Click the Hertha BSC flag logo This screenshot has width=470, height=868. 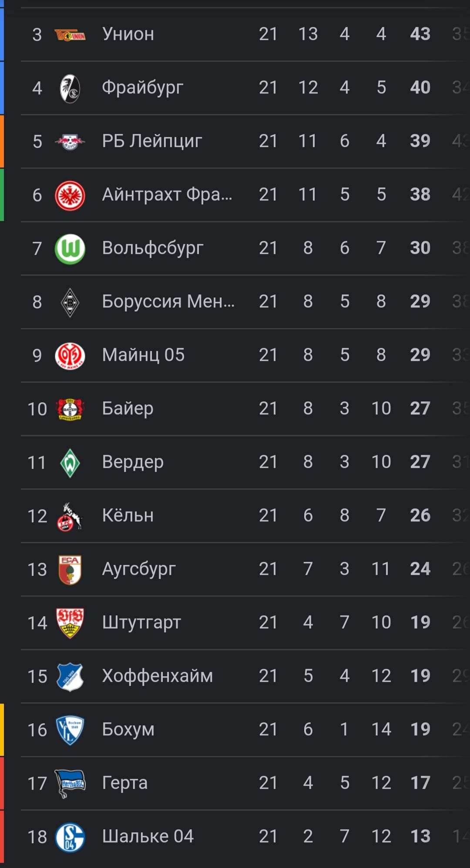coord(70,784)
